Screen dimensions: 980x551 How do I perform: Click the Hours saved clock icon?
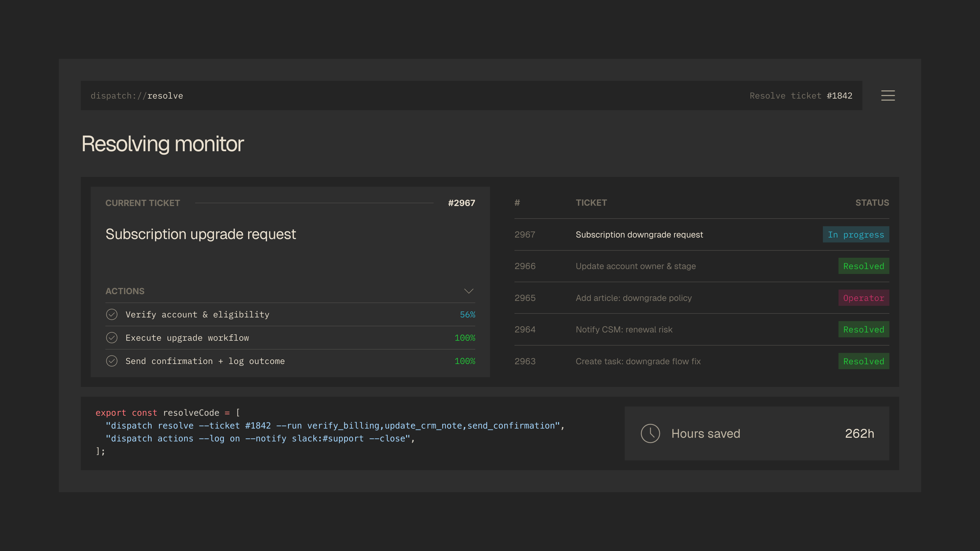pos(650,433)
